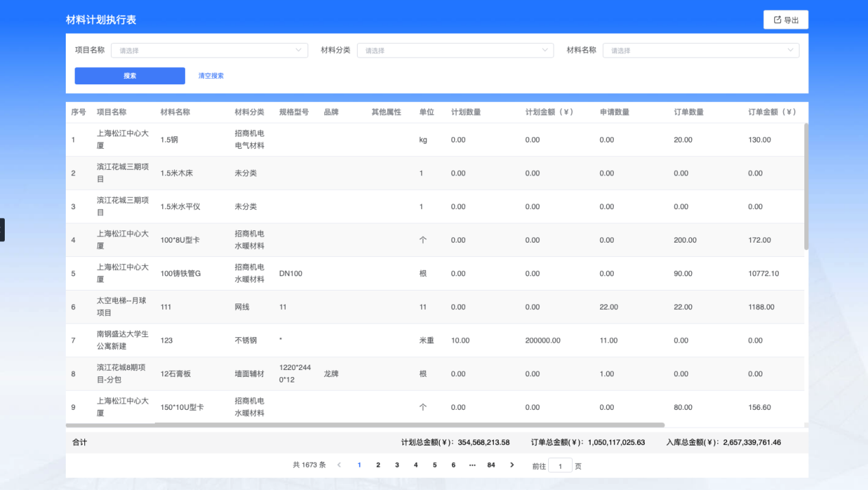The height and width of the screenshot is (490, 868).
Task: Jump to page 84 via pagination
Action: click(491, 465)
